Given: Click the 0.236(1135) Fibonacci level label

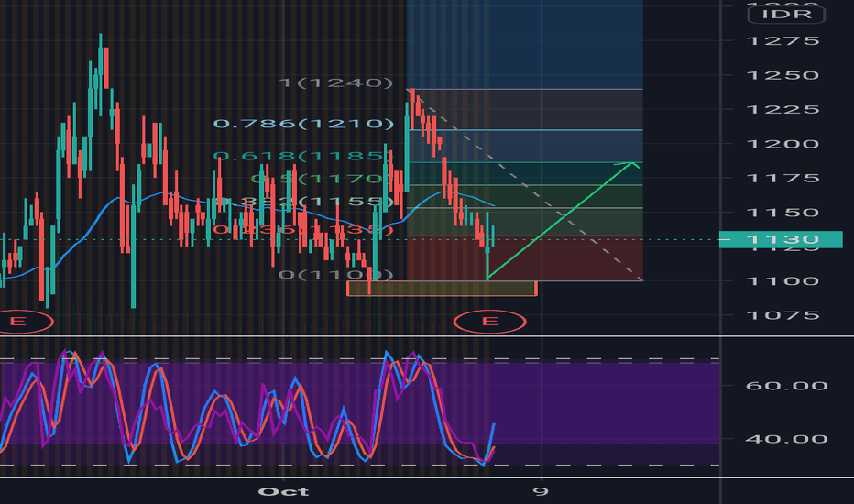Looking at the screenshot, I should (x=302, y=229).
